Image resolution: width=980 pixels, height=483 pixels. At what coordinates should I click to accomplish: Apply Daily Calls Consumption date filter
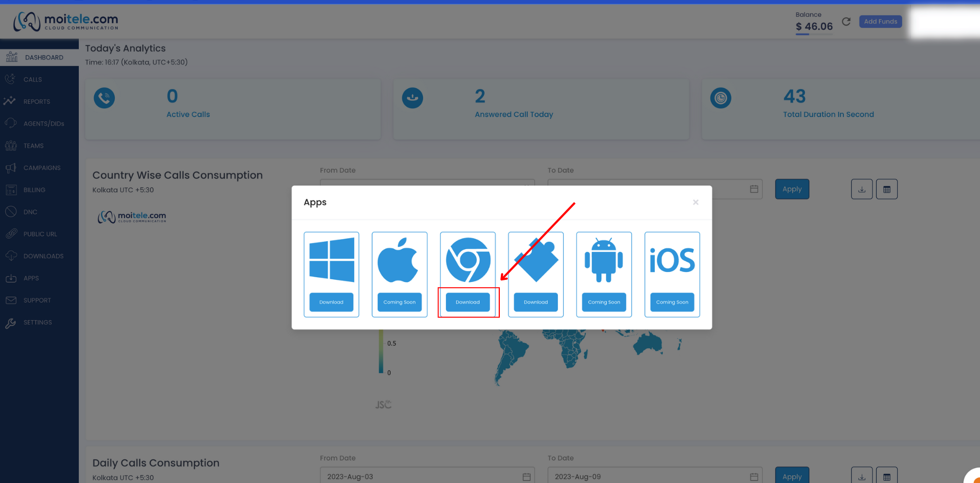(792, 476)
